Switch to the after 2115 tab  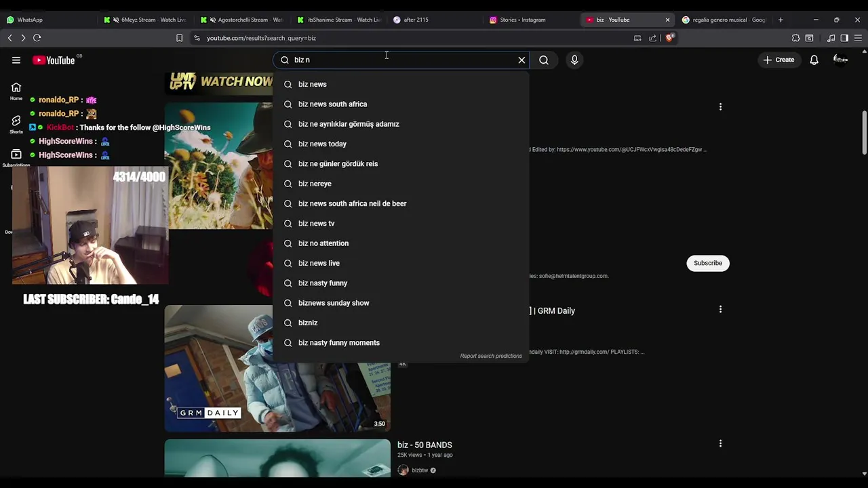point(435,20)
